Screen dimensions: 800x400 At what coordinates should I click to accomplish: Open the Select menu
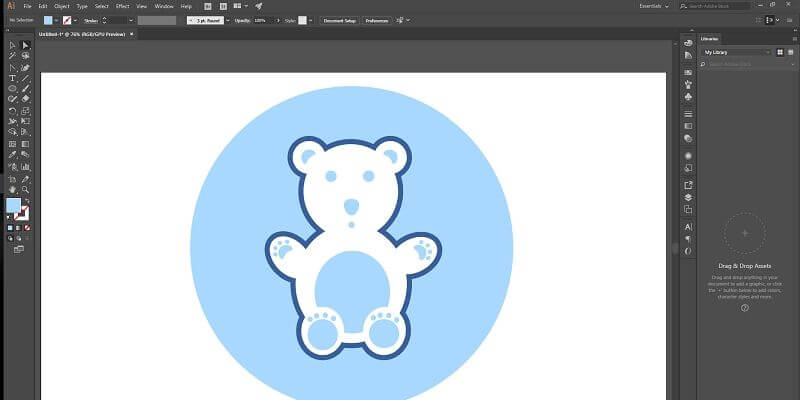102,6
